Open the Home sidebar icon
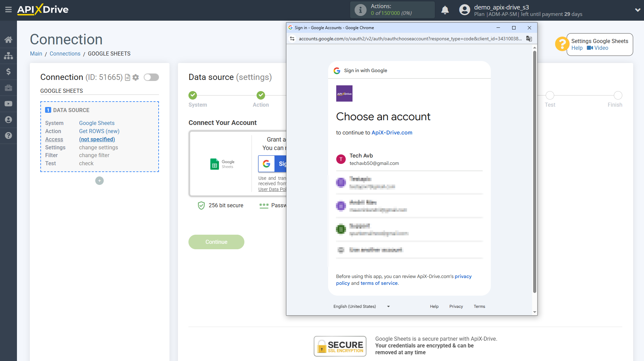 point(8,40)
